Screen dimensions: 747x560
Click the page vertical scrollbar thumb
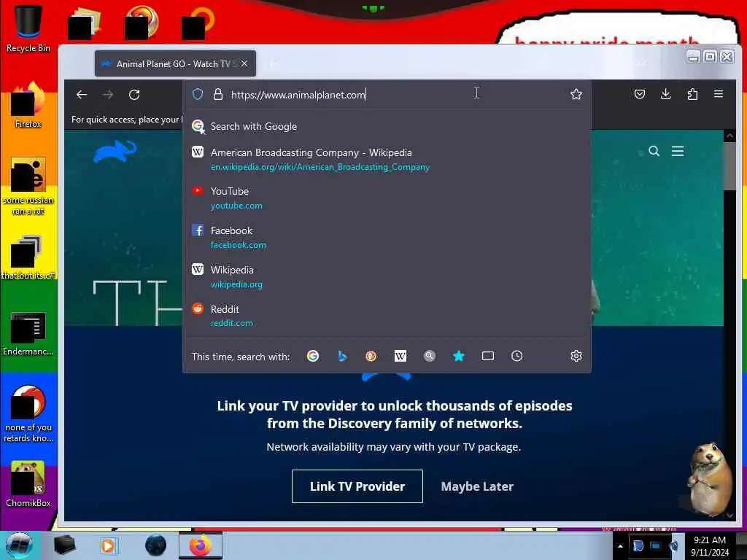coord(729,166)
